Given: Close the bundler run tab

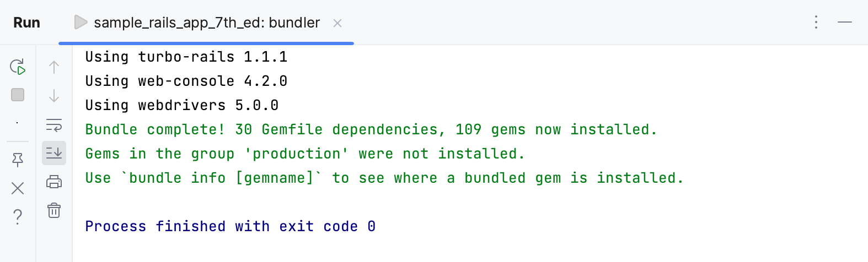Looking at the screenshot, I should pyautogui.click(x=337, y=23).
